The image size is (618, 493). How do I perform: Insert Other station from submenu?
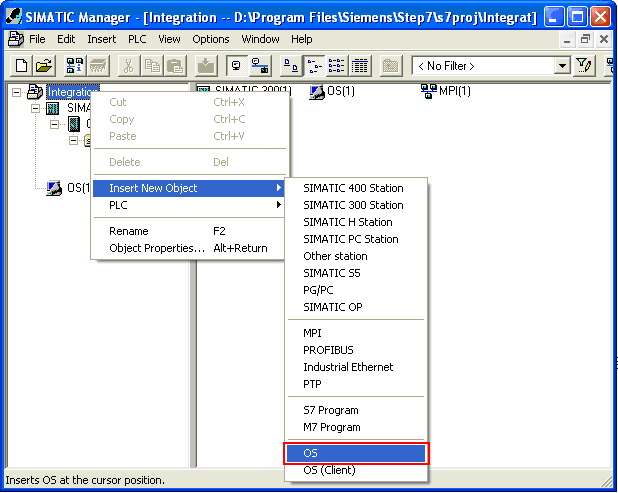pyautogui.click(x=356, y=256)
